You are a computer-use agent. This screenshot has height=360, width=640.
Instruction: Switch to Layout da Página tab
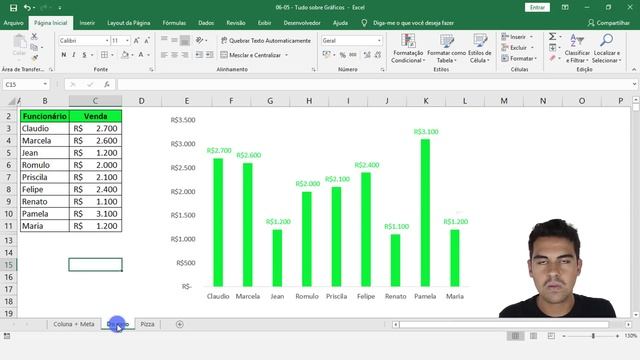pos(129,23)
